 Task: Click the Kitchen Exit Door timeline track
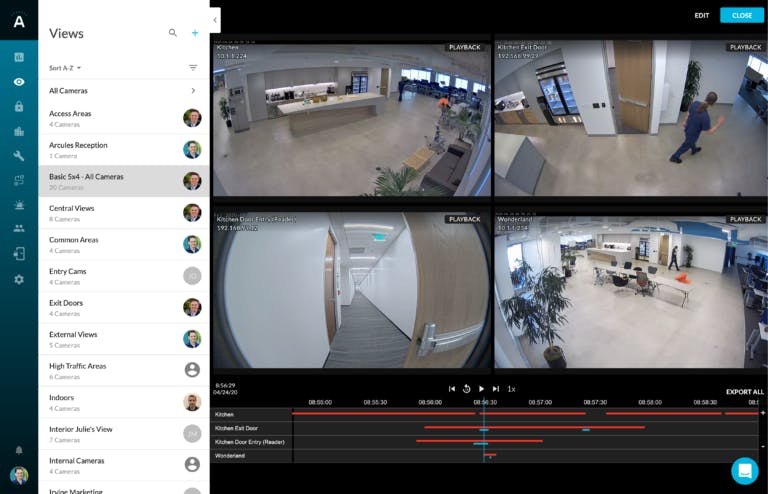point(526,428)
